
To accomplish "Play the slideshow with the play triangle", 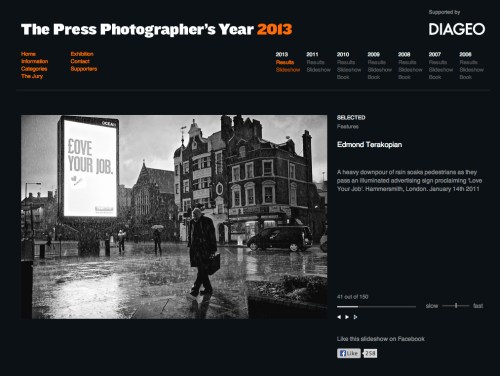I will click(x=347, y=317).
